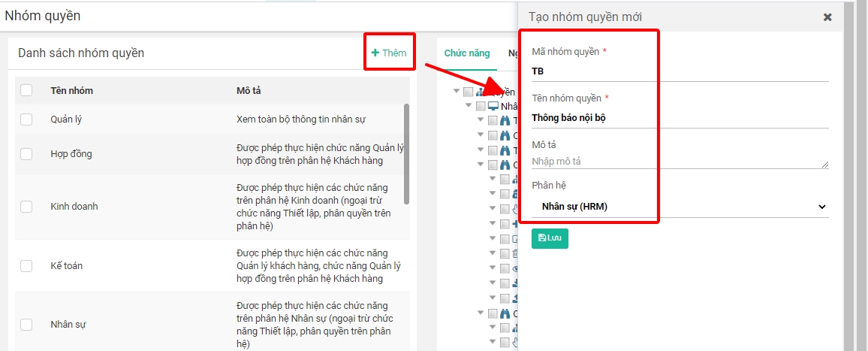Click the group list vertical scrollbar
Image resolution: width=868 pixels, height=351 pixels.
click(x=406, y=154)
